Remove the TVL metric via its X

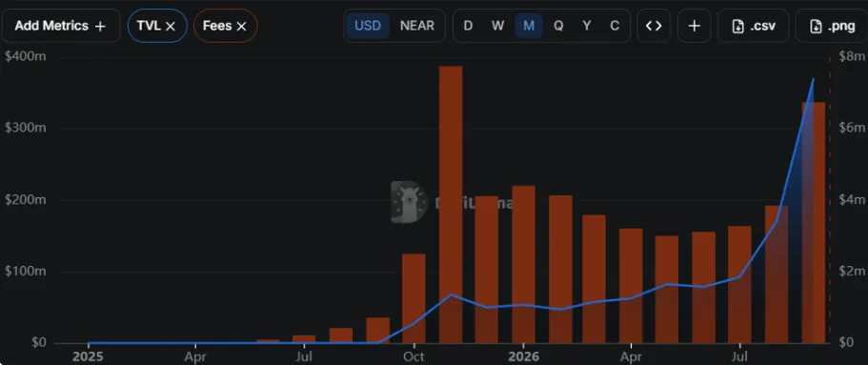click(171, 26)
